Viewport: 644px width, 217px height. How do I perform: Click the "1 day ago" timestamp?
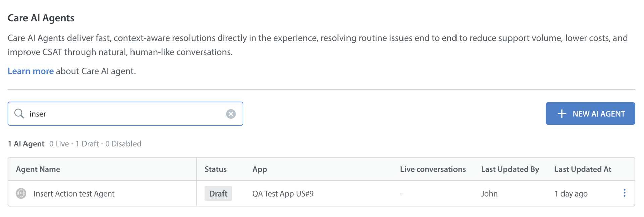[x=571, y=194]
